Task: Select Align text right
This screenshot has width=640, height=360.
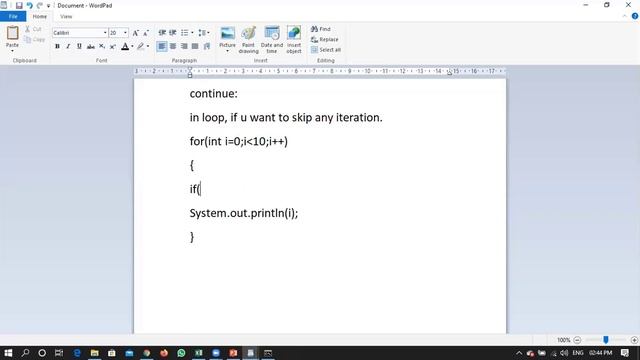Action: tap(184, 46)
